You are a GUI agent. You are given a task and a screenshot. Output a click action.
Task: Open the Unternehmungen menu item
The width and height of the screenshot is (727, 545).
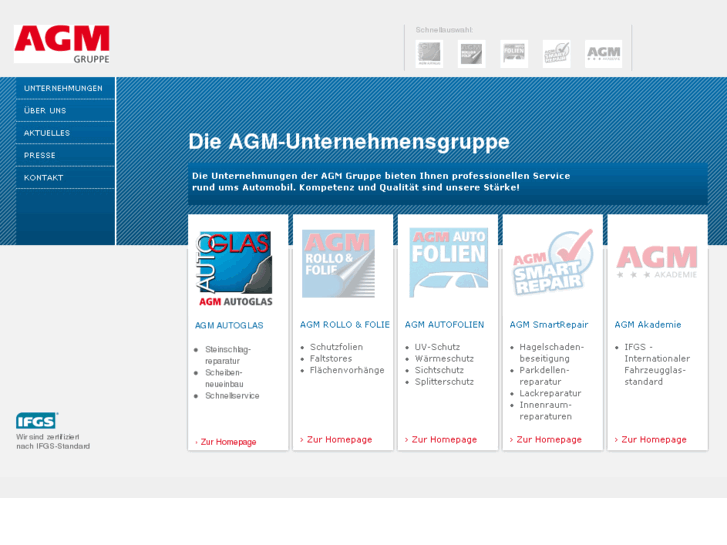tap(65, 88)
